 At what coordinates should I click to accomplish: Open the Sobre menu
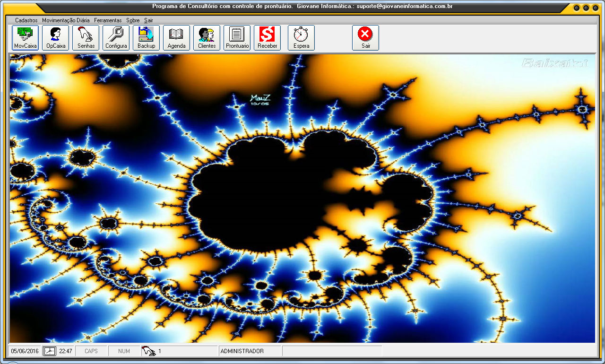coord(133,20)
